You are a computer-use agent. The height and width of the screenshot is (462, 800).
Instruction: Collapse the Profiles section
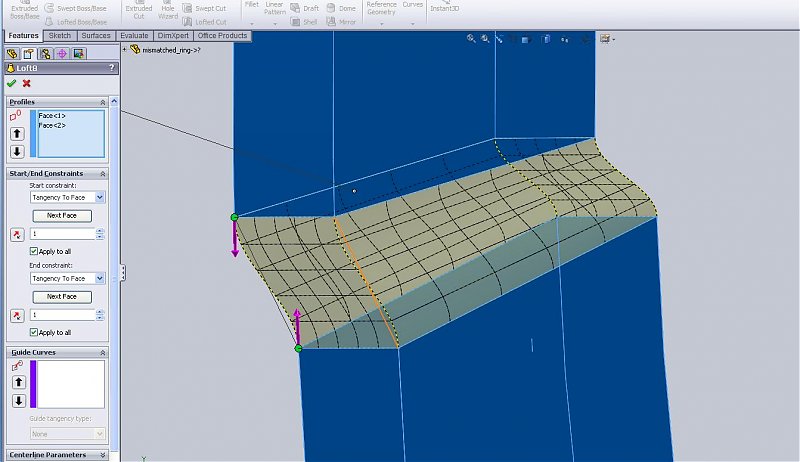[103, 102]
